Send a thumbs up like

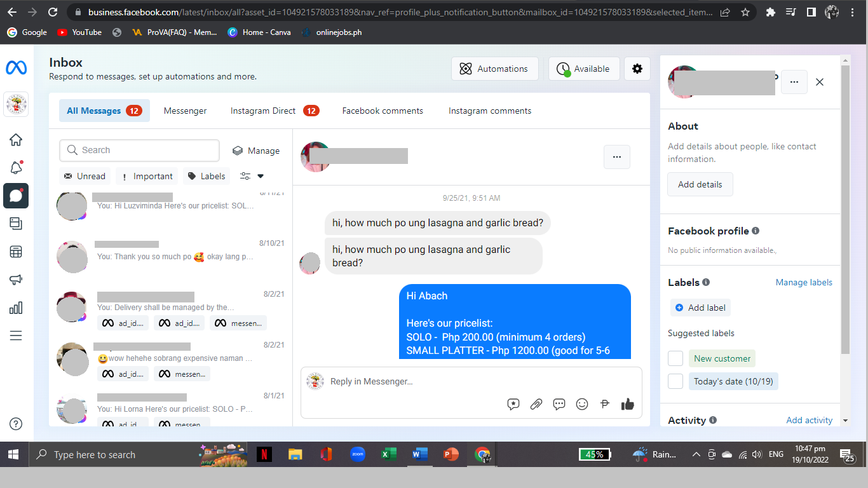pos(628,404)
